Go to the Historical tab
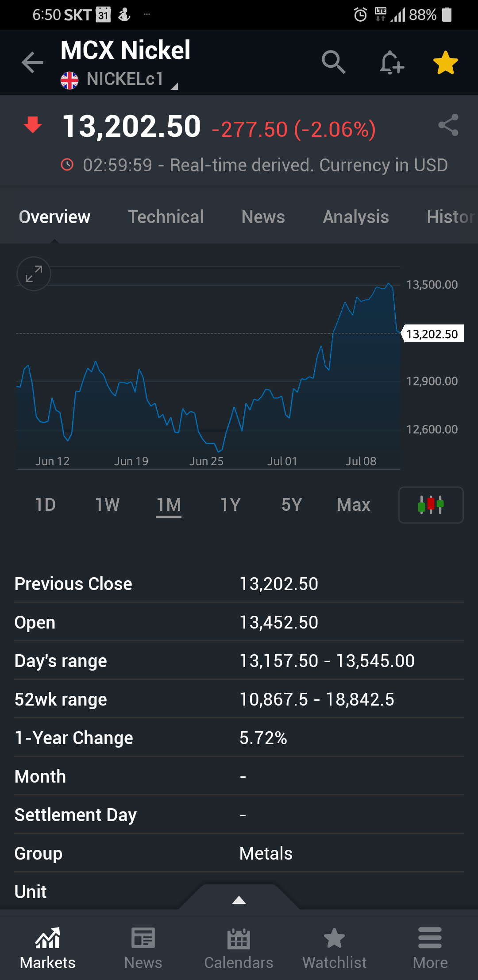 click(x=451, y=217)
